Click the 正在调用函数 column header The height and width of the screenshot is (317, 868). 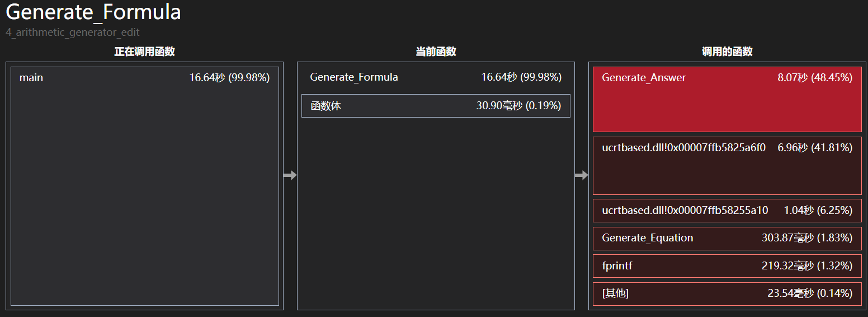(x=144, y=52)
